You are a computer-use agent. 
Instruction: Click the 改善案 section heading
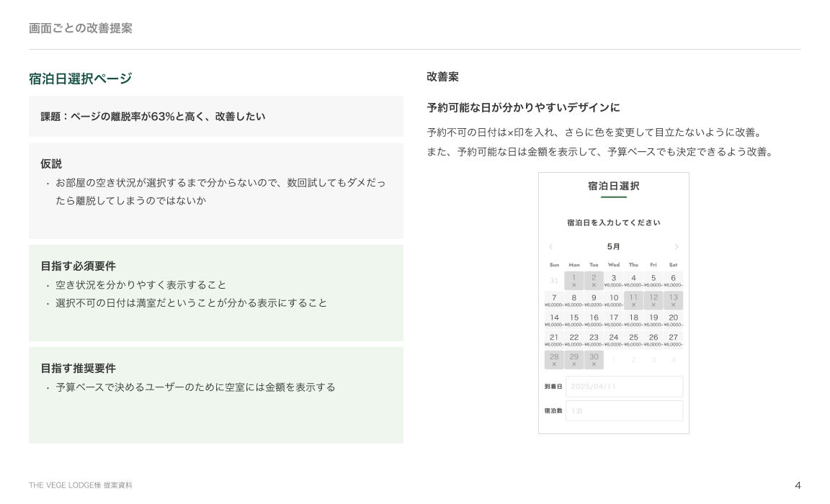[442, 77]
